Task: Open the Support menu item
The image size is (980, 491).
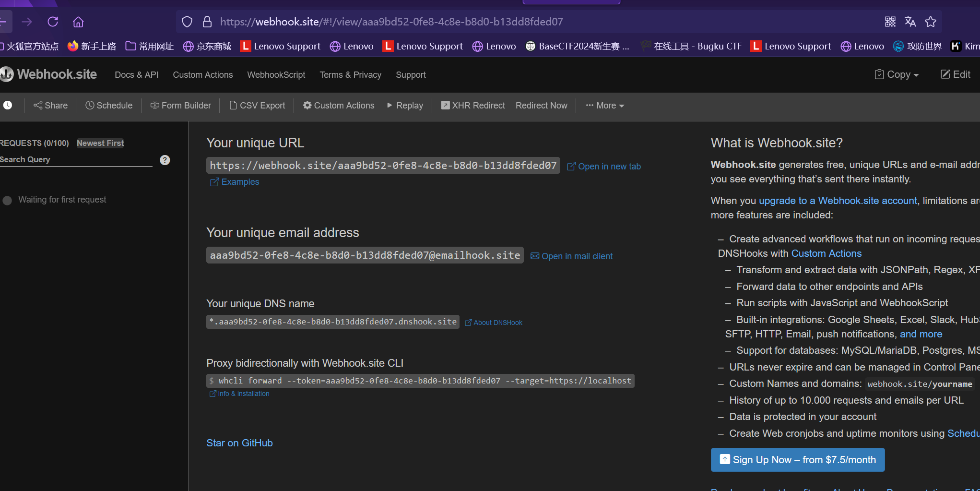Action: click(x=411, y=75)
